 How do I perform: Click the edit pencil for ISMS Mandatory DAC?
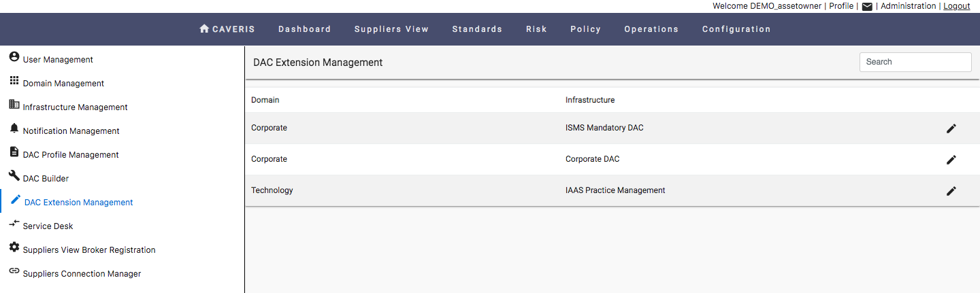pyautogui.click(x=951, y=128)
